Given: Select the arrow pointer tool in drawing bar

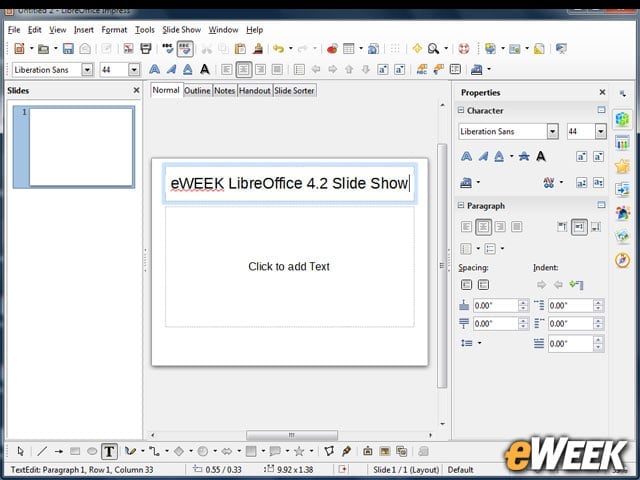Looking at the screenshot, I should click(x=20, y=451).
